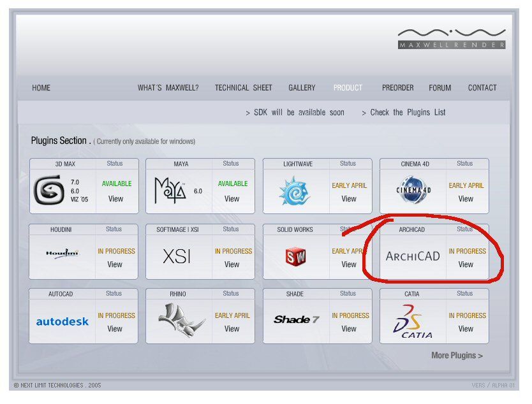Screen dimensions: 532x404
Task: View the Shade plugin
Action: pyautogui.click(x=349, y=328)
